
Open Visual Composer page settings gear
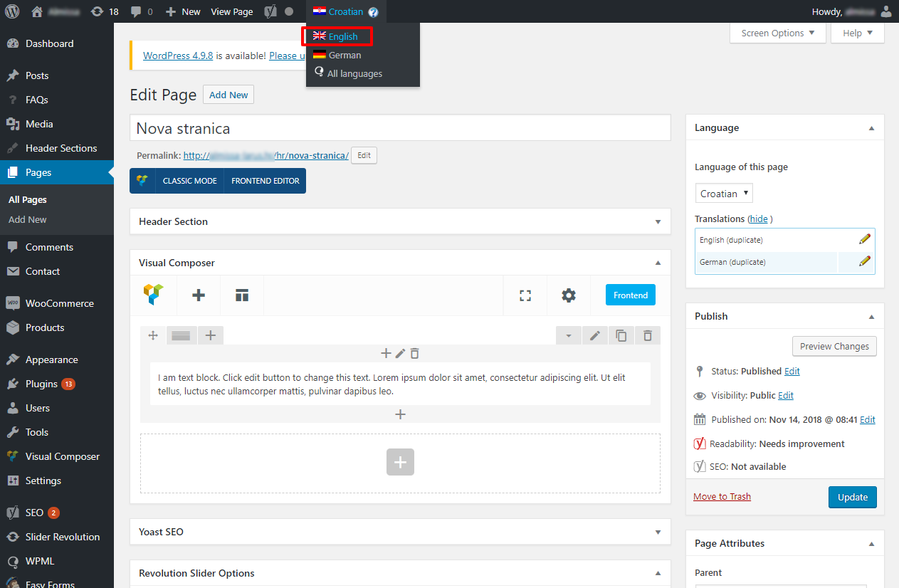pyautogui.click(x=568, y=295)
